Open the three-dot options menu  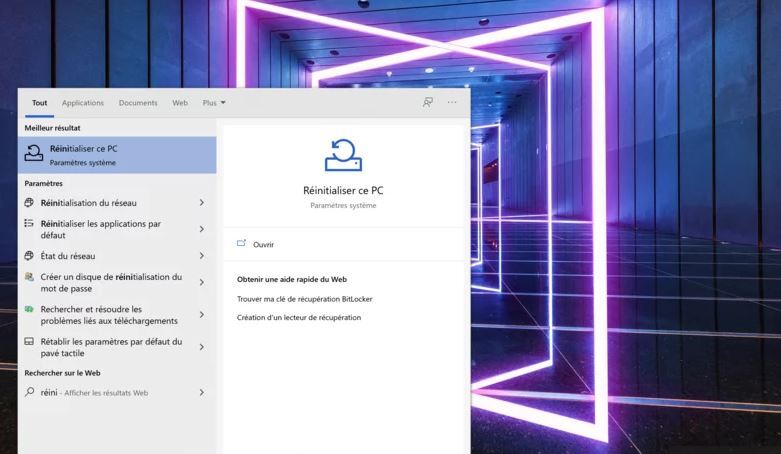[x=452, y=102]
